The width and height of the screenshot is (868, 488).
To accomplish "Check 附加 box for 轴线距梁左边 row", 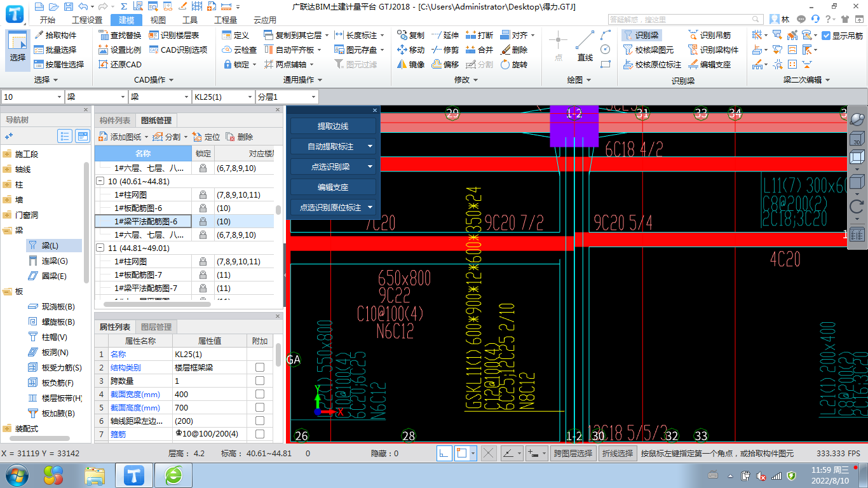I will pos(260,421).
